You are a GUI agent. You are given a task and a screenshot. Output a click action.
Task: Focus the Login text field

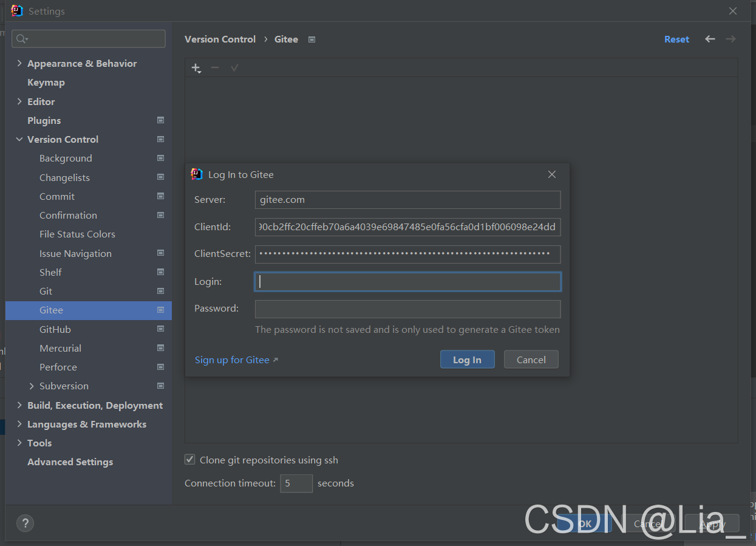click(407, 281)
